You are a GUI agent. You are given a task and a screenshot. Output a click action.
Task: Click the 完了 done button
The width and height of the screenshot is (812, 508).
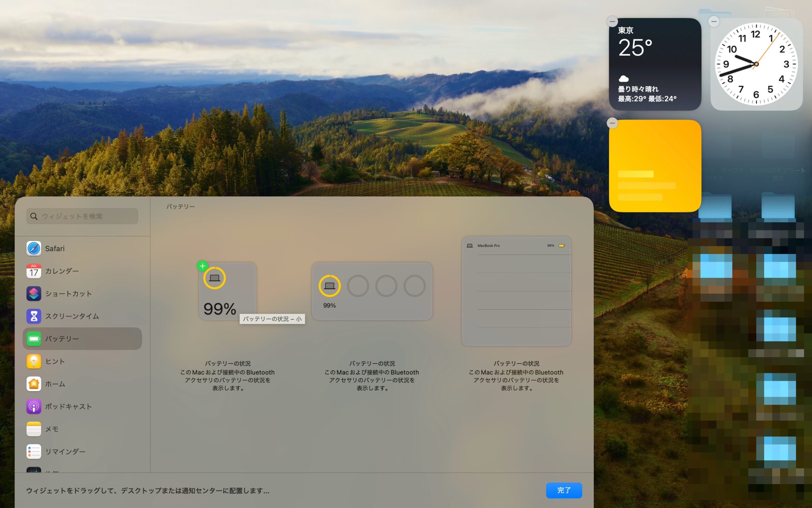pyautogui.click(x=564, y=490)
